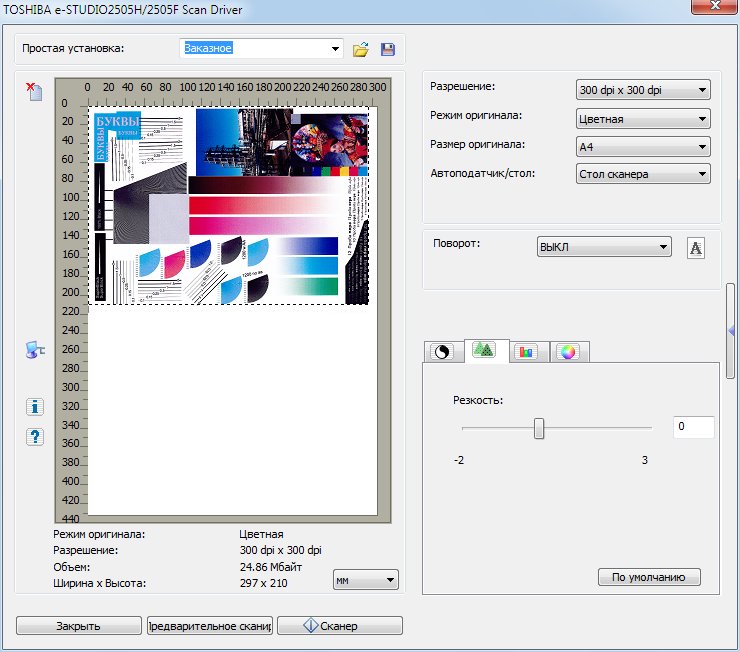Select the sharpness tab with green triangles

tap(483, 350)
